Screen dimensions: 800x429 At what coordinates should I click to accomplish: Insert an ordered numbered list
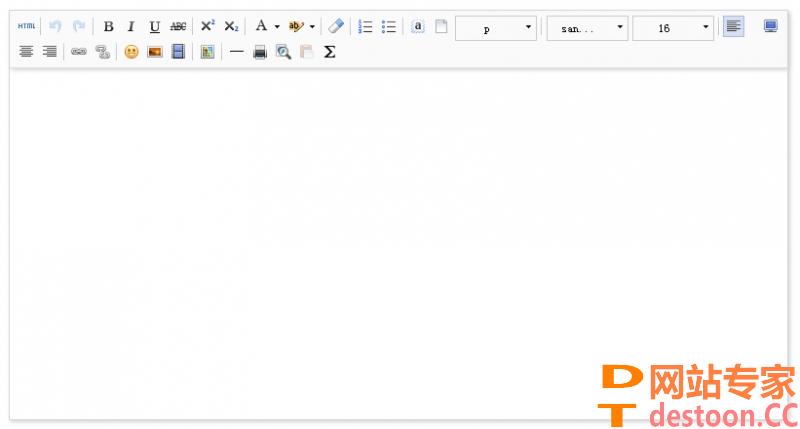(365, 27)
